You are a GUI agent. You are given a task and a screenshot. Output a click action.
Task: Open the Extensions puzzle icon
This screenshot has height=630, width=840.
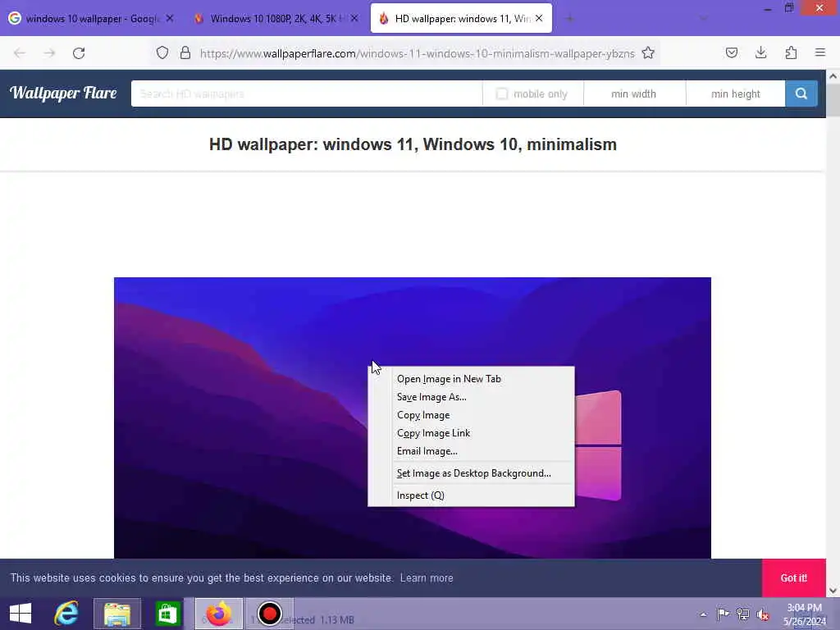791,52
